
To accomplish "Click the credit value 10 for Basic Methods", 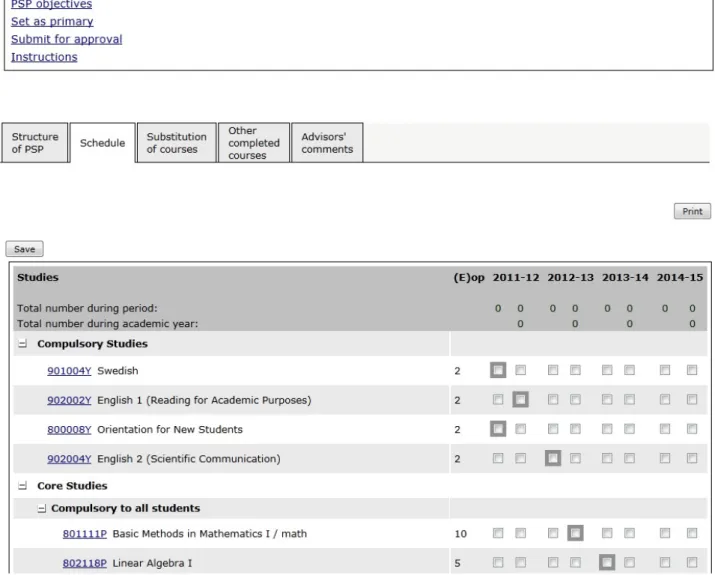I will (x=461, y=534).
